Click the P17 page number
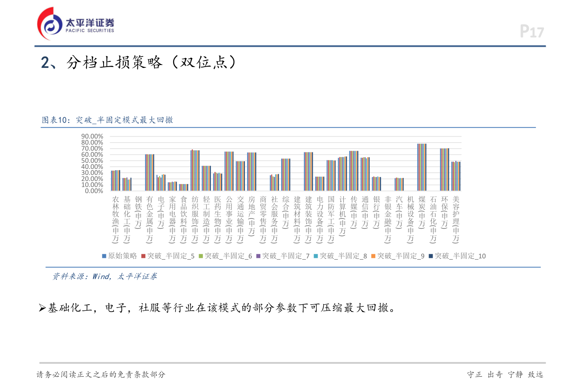Image resolution: width=585 pixels, height=392 pixels. pos(531,32)
